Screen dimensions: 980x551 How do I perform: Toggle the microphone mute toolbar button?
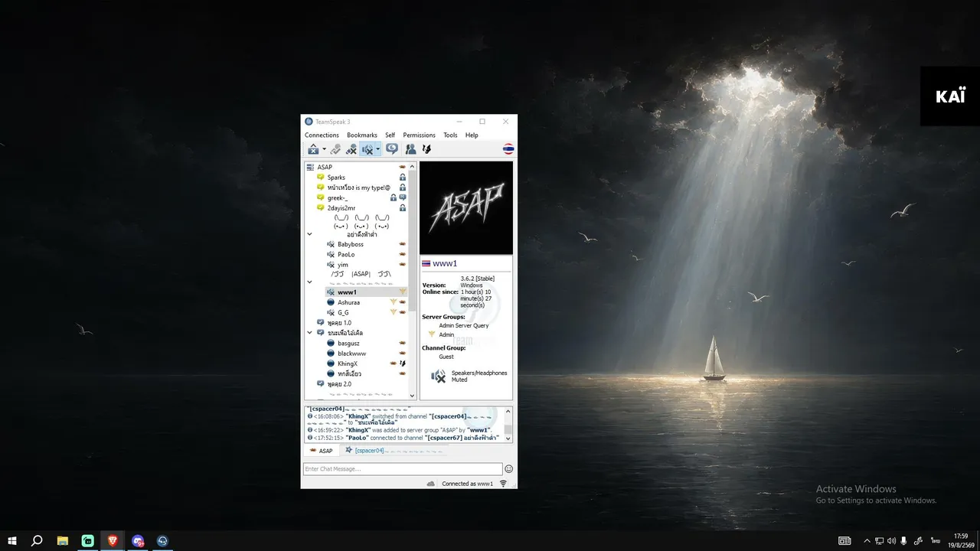[351, 149]
